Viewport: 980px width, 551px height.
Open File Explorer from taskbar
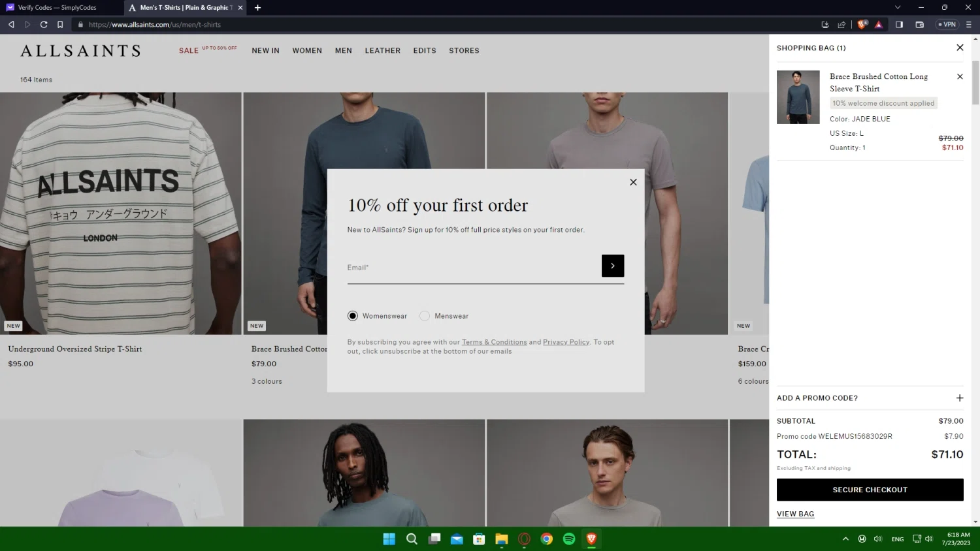click(x=502, y=539)
